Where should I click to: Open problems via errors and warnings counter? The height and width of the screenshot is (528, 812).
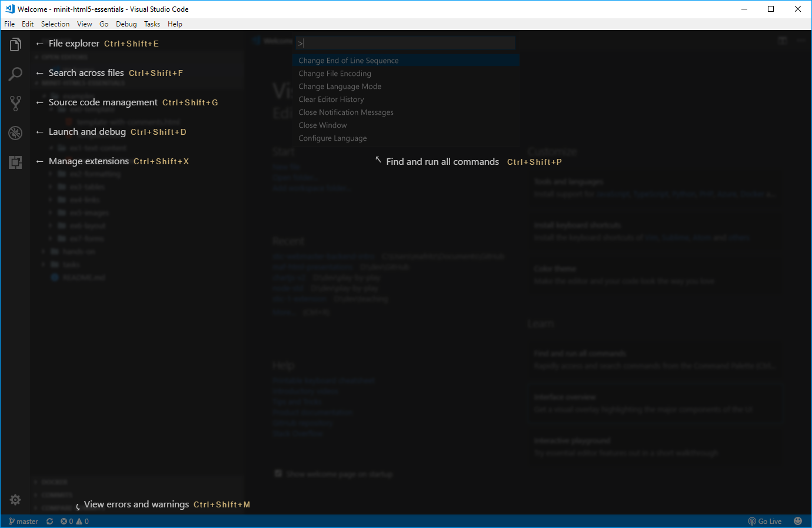(75, 522)
